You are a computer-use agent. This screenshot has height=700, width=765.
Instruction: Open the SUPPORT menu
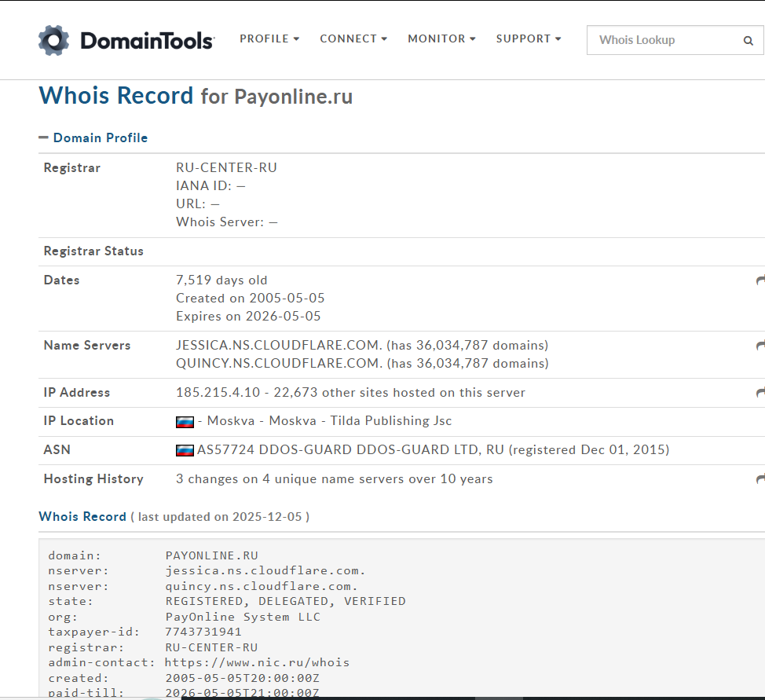(529, 38)
